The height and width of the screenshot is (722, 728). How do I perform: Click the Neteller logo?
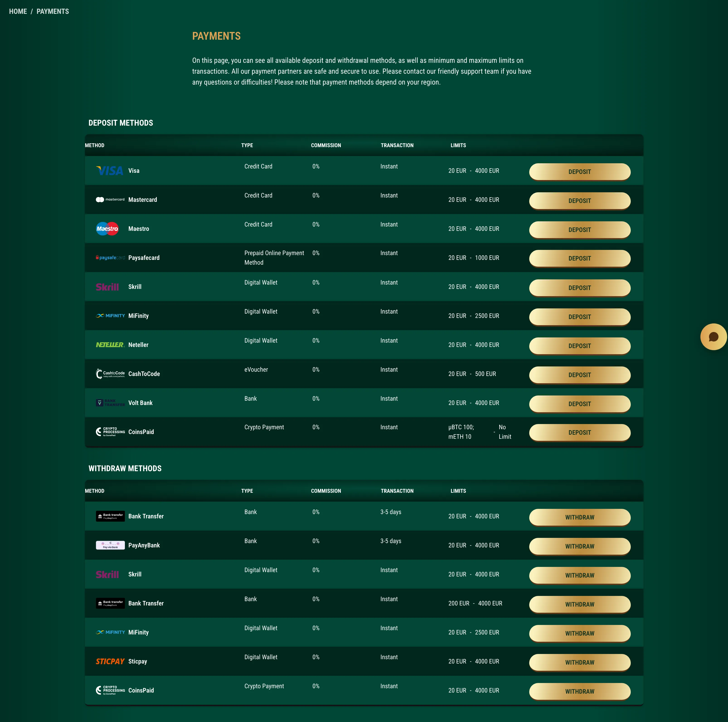[x=110, y=345]
